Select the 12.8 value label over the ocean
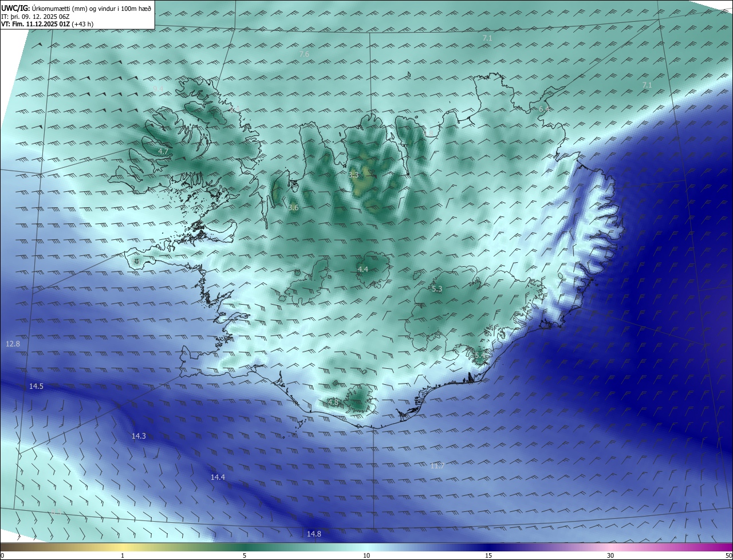733x560 pixels. click(x=13, y=344)
